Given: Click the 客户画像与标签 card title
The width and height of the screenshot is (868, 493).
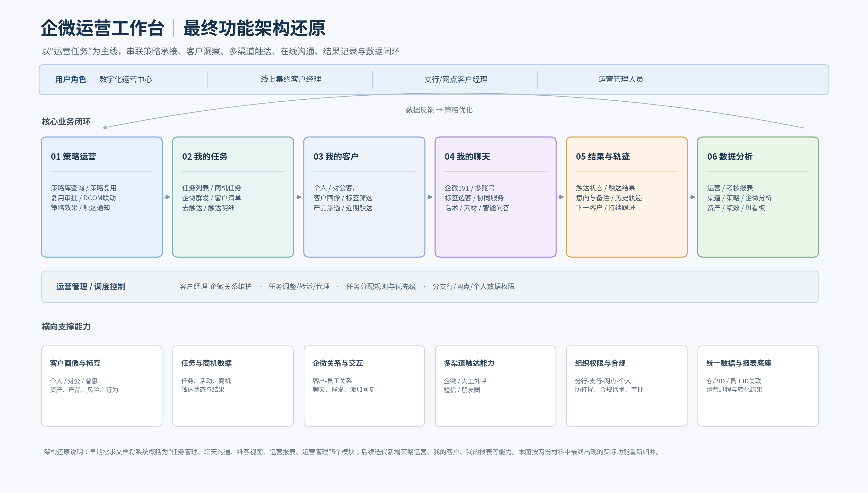Looking at the screenshot, I should point(75,363).
